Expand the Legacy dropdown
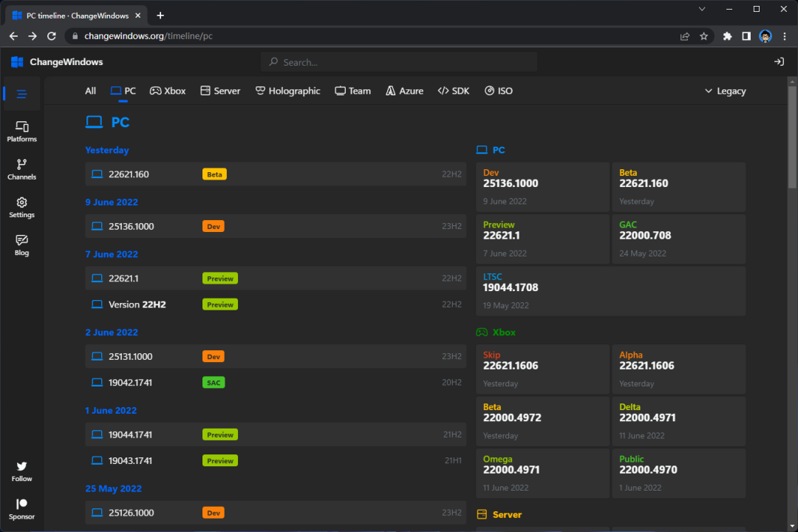The image size is (798, 532). click(726, 91)
